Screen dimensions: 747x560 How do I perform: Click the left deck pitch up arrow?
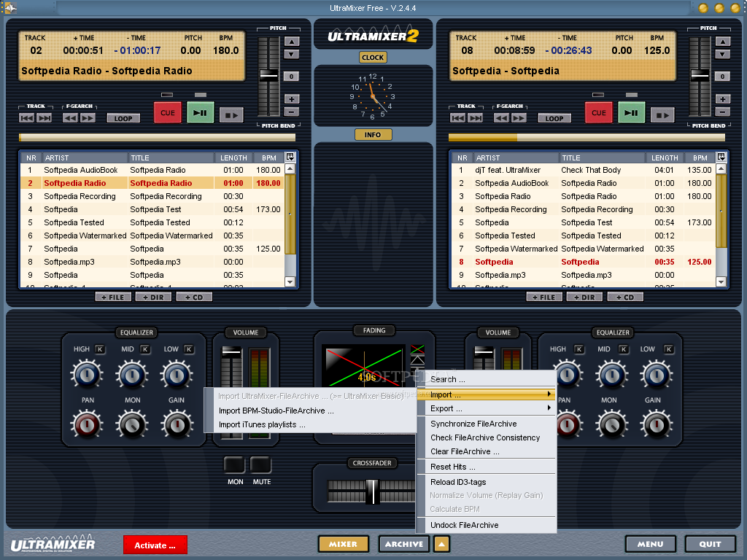click(x=292, y=42)
